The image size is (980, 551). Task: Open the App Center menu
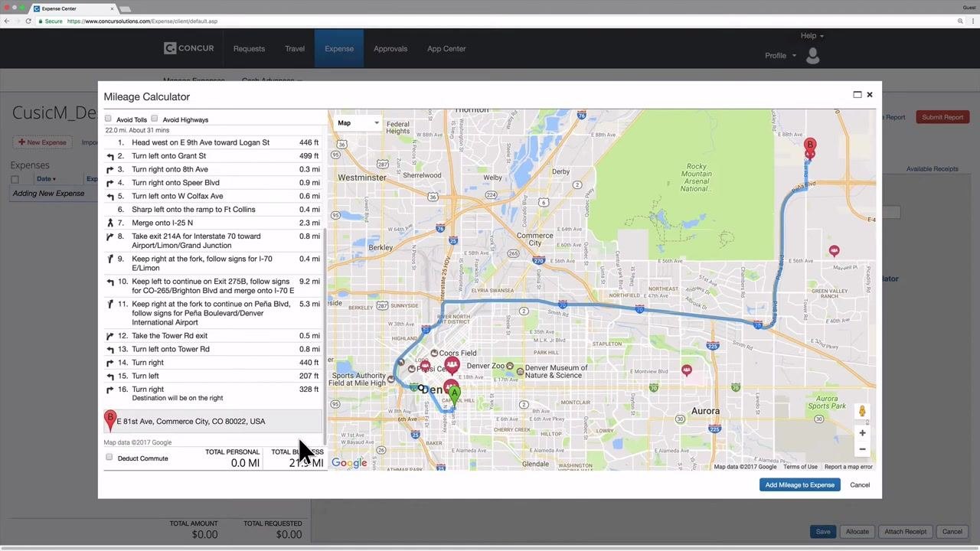pyautogui.click(x=446, y=49)
